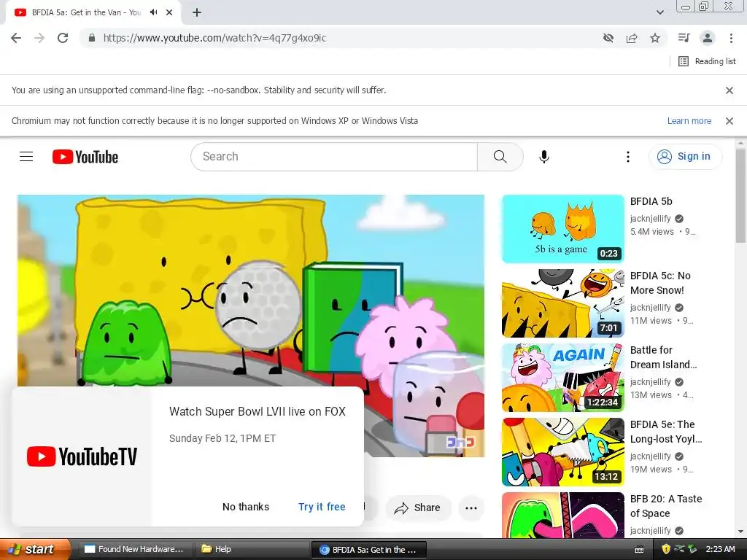Close the BFDIA 5a browser tab
This screenshot has height=560, width=747.
pos(169,12)
